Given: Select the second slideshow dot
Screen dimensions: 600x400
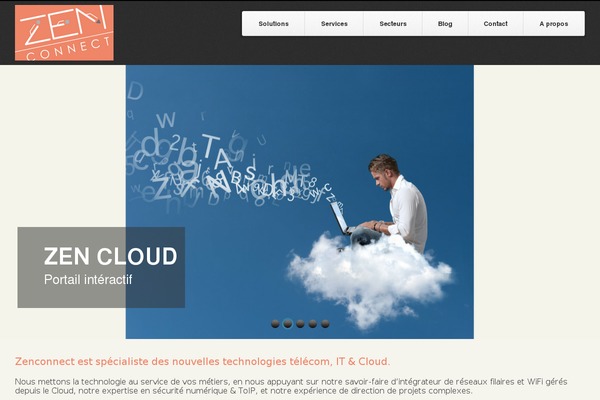Looking at the screenshot, I should click(288, 324).
